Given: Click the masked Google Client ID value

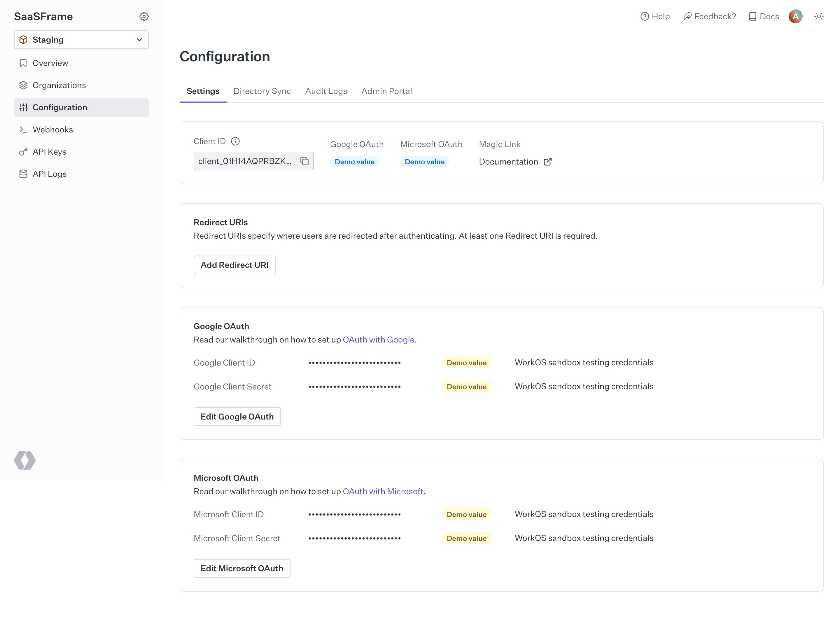Looking at the screenshot, I should tap(354, 363).
